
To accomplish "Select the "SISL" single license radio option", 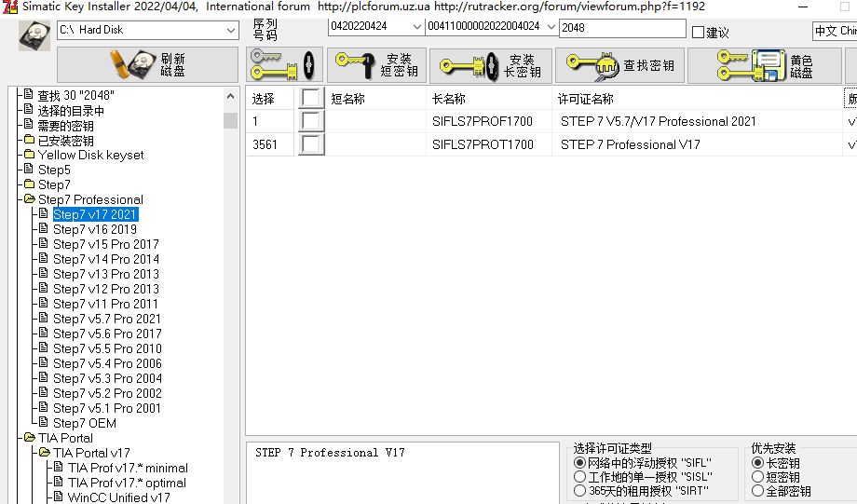I will click(580, 477).
